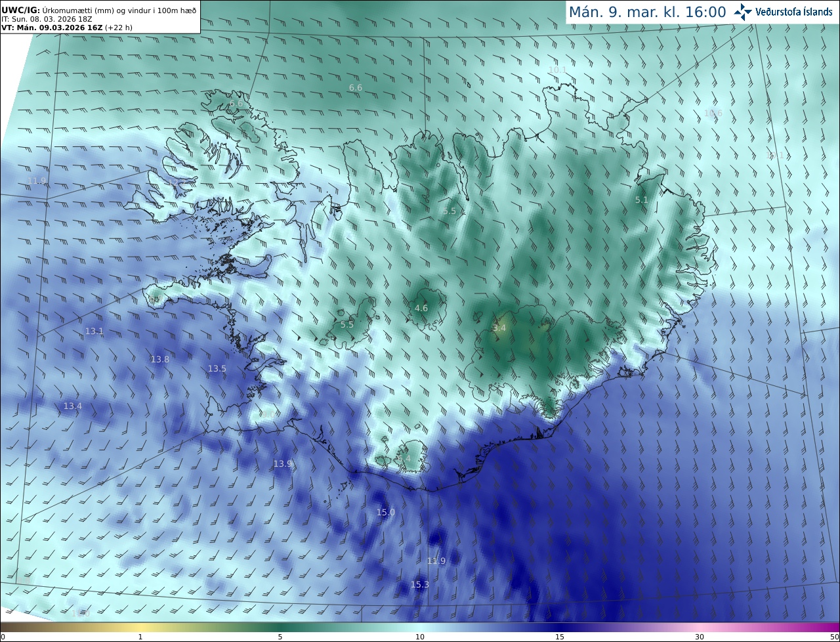840x642 pixels.
Task: Click the colorbar tick label 5
Action: (x=280, y=637)
